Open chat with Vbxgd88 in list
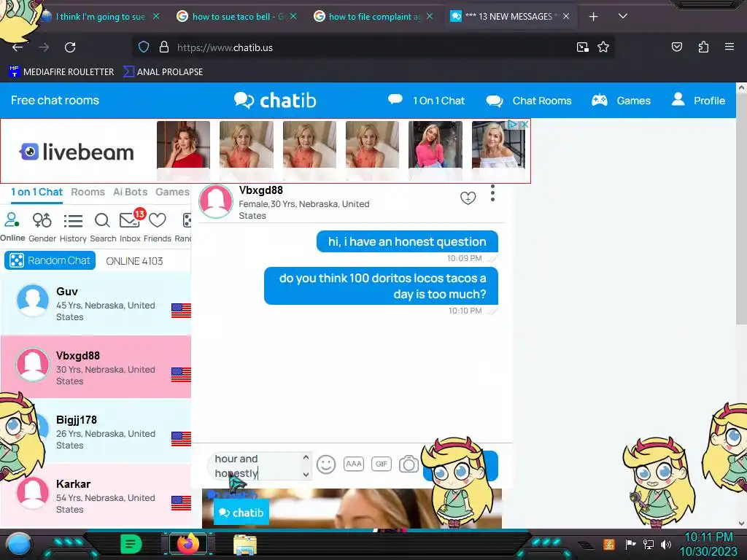Image resolution: width=747 pixels, height=560 pixels. (x=96, y=367)
